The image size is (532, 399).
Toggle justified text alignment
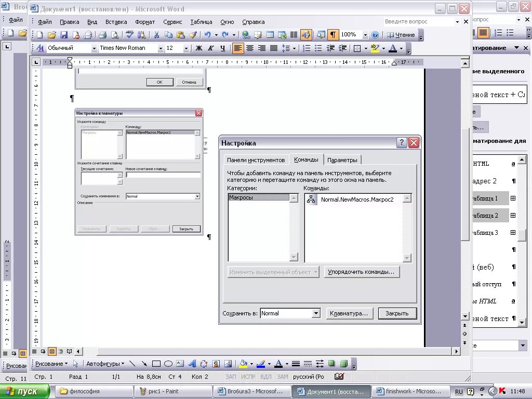pyautogui.click(x=273, y=48)
